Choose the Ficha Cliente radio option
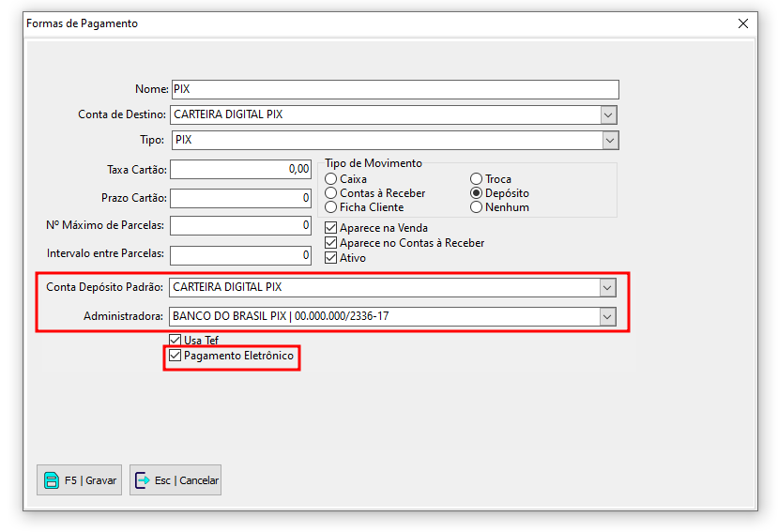Screen dimensions: 778x532 coord(330,207)
